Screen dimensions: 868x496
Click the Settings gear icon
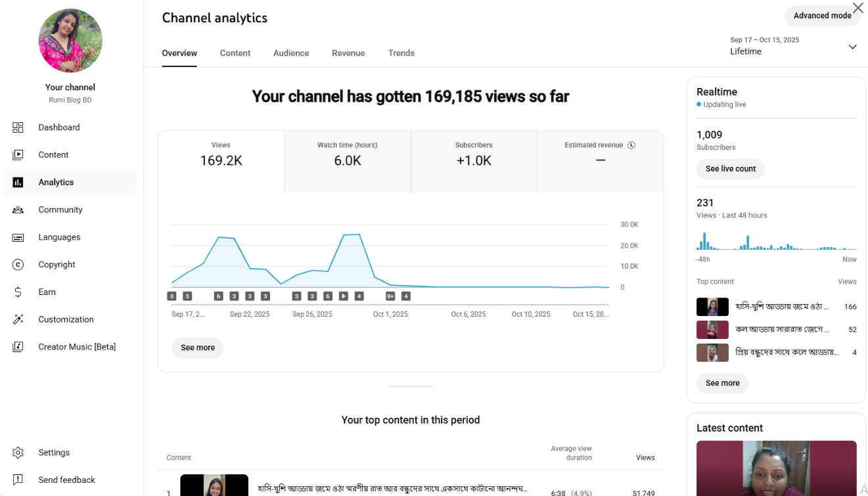(x=18, y=452)
